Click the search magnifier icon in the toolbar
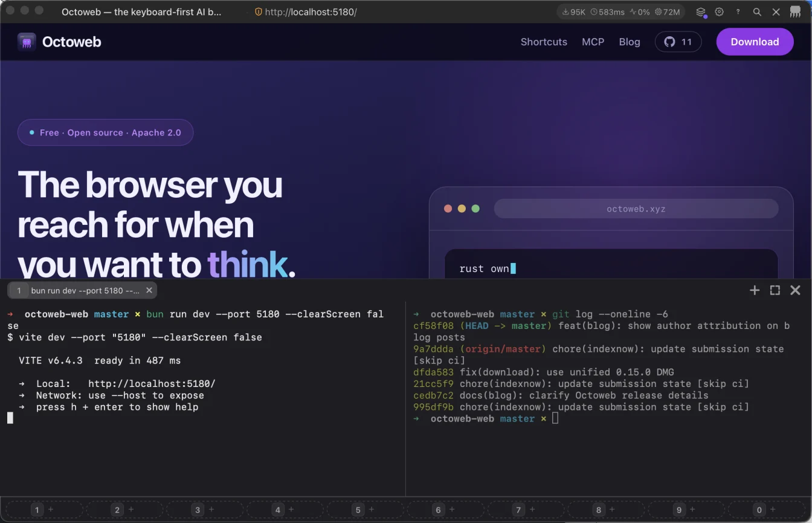Screen dimensions: 812x523 757,11
